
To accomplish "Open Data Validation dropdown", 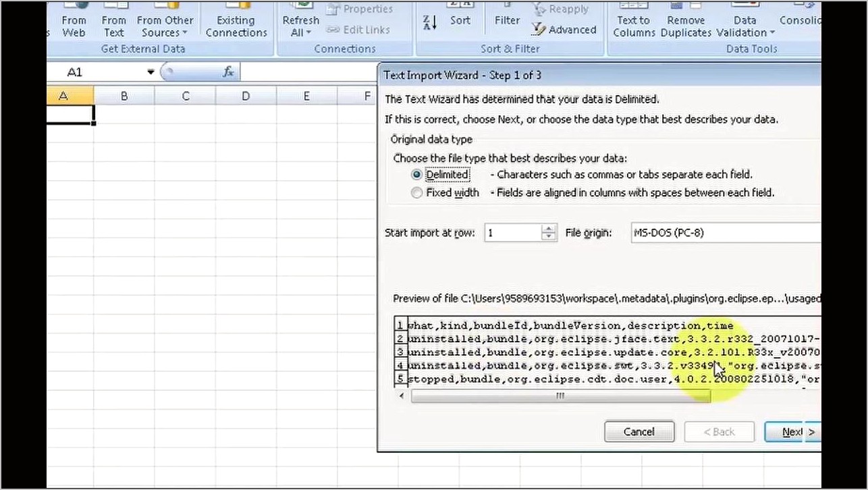I will point(744,20).
